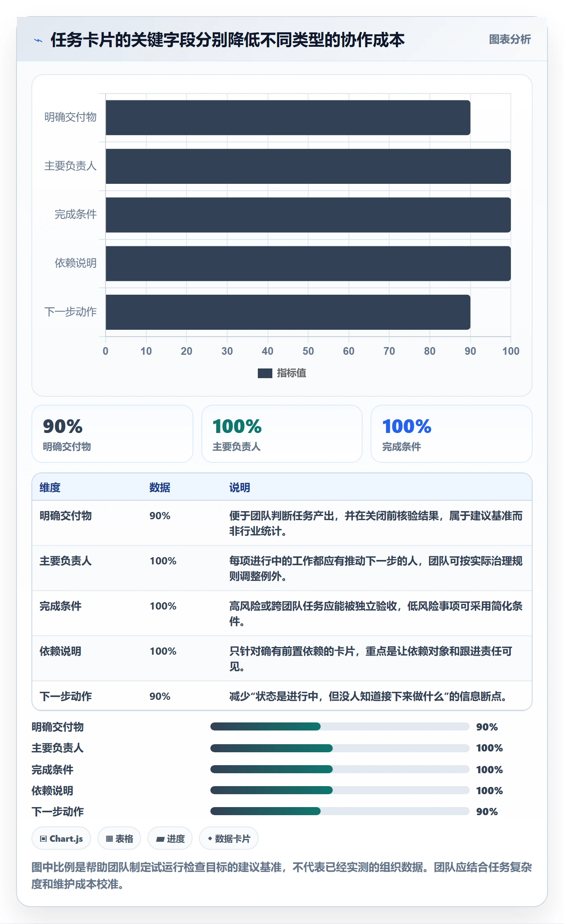
Task: Click the 100% data cell in the 依赖说明 table row
Action: pyautogui.click(x=163, y=651)
